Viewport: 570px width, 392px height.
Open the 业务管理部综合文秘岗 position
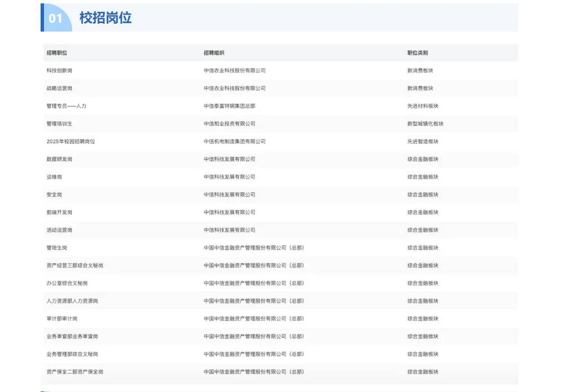pos(72,354)
